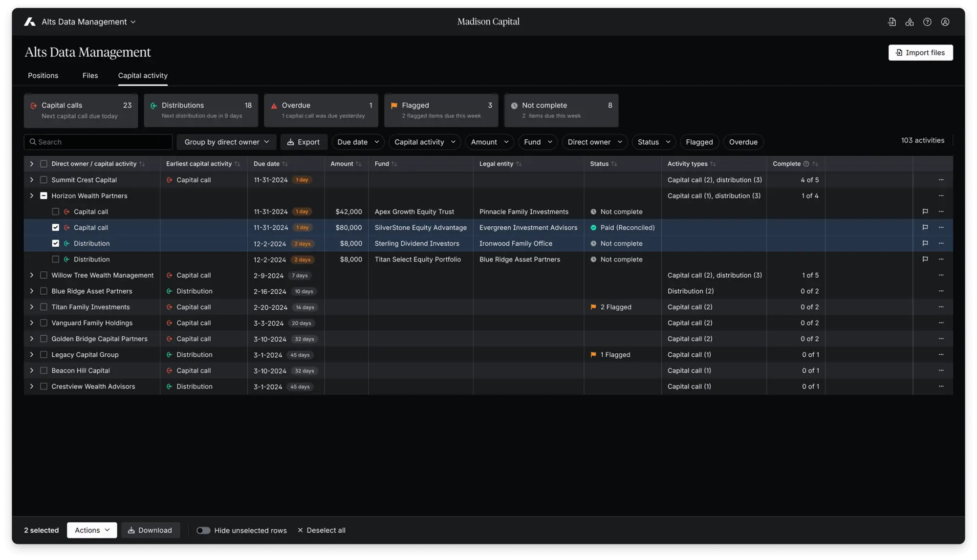Open the Amount filter dropdown
The height and width of the screenshot is (560, 977).
click(x=489, y=142)
